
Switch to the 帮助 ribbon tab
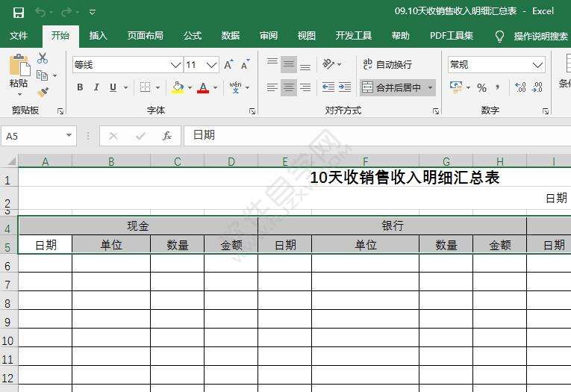click(401, 36)
